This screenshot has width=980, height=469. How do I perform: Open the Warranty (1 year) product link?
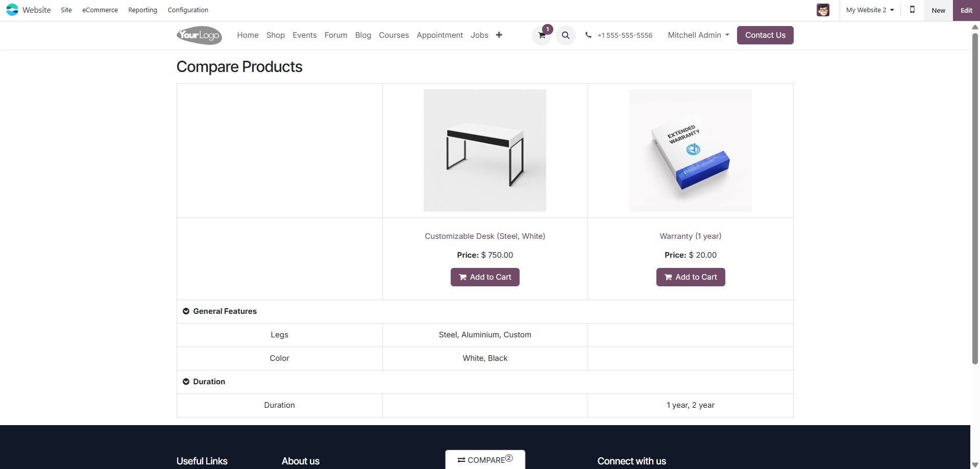(690, 236)
